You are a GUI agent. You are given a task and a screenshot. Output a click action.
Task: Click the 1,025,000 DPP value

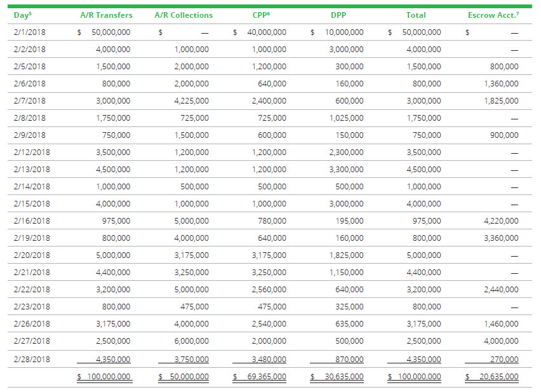click(346, 118)
